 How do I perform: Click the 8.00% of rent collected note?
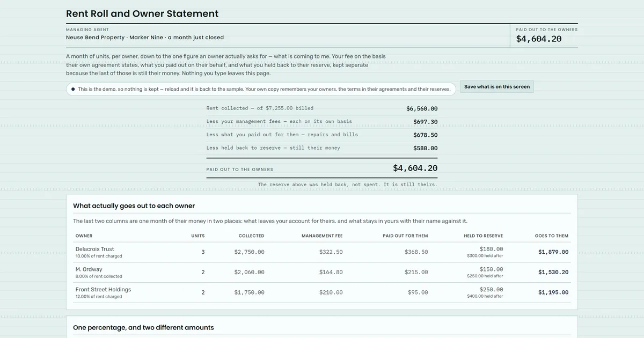pyautogui.click(x=99, y=277)
